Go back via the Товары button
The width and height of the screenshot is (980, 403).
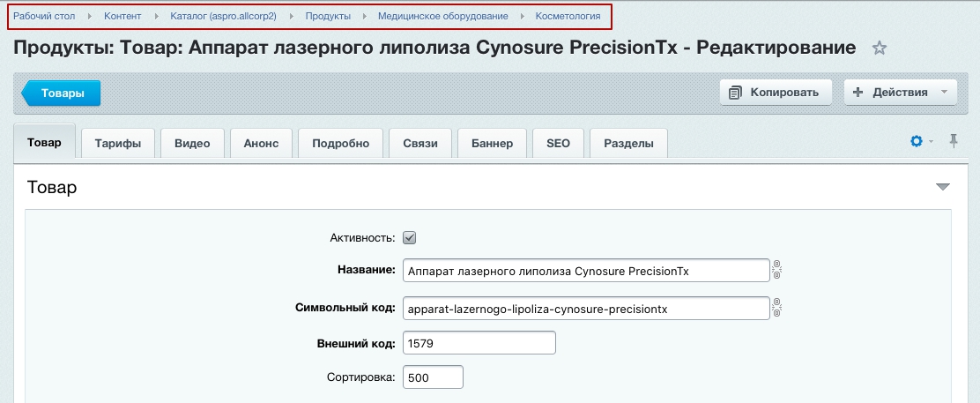62,93
